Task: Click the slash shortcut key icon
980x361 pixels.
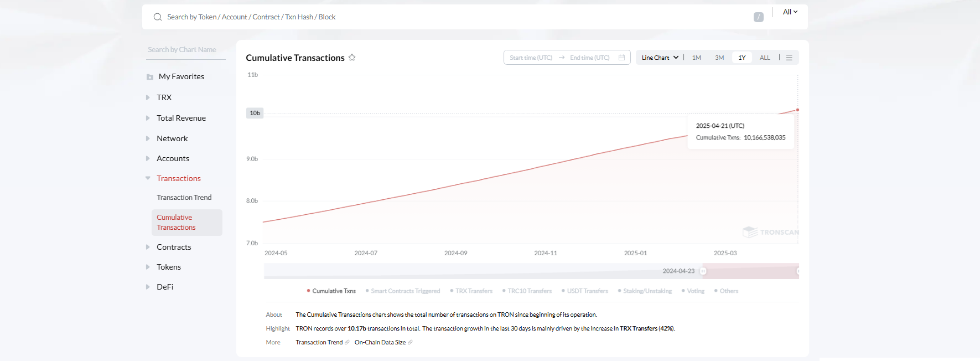Action: [x=759, y=17]
